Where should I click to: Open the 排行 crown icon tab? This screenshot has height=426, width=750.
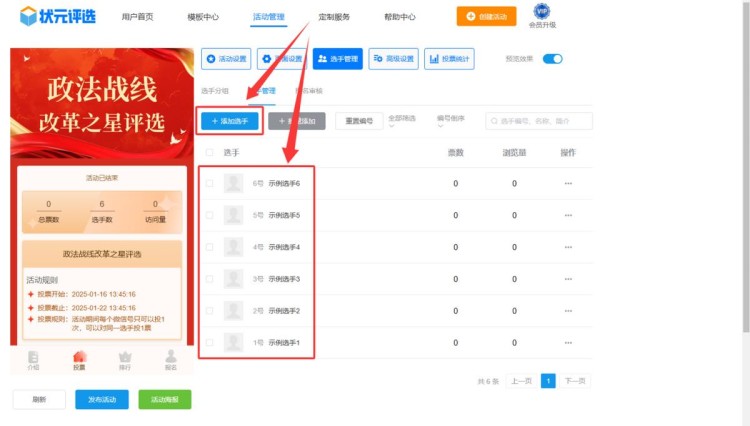pos(125,357)
